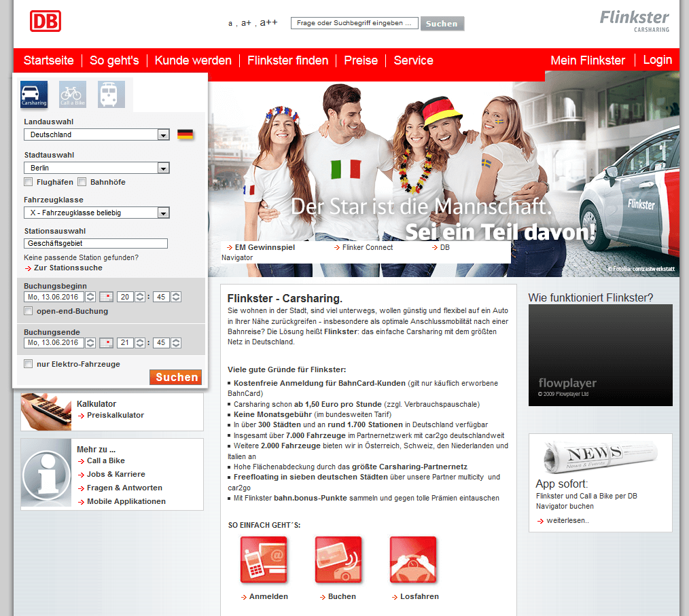Click the German flag icon
The image size is (689, 616).
[x=185, y=134]
